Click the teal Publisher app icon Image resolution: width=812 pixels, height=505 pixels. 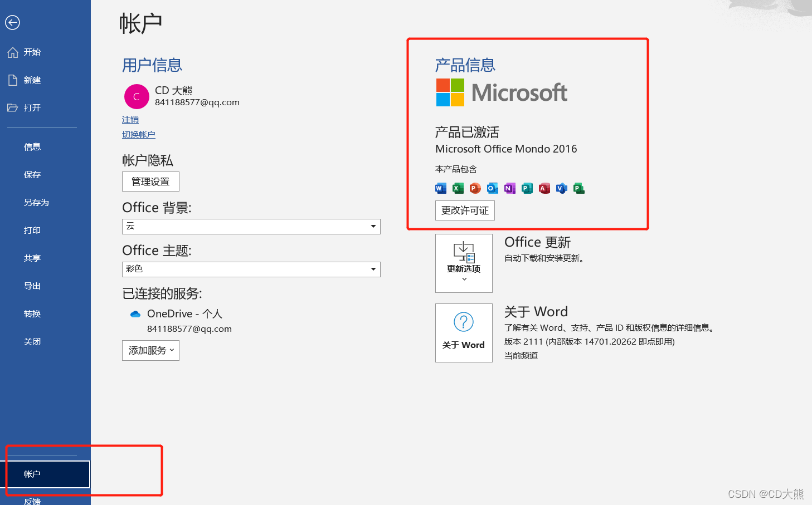click(527, 188)
